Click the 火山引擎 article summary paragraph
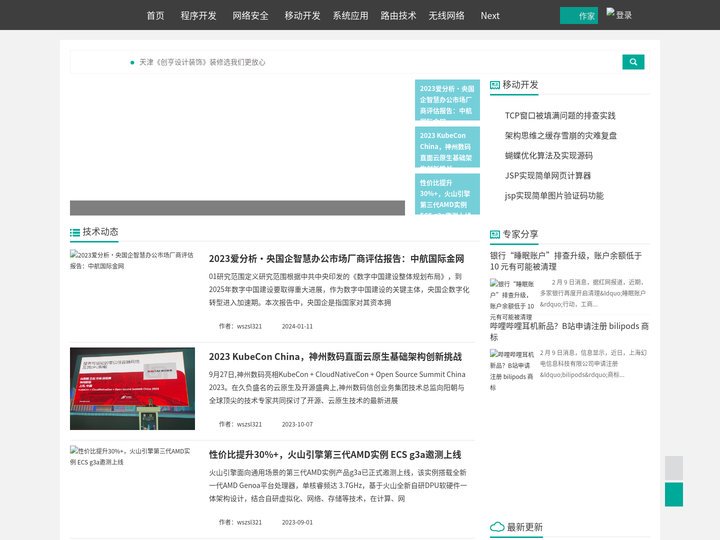Viewport: 720px width, 540px height. click(338, 485)
